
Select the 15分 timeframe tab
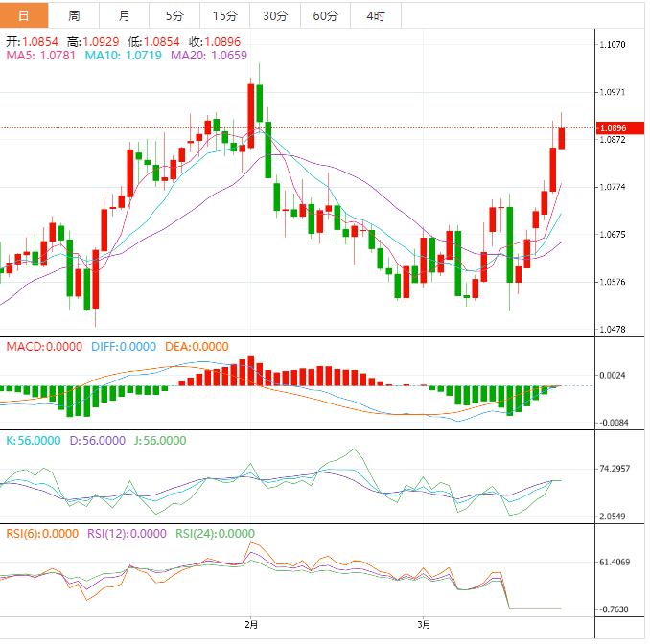[224, 16]
